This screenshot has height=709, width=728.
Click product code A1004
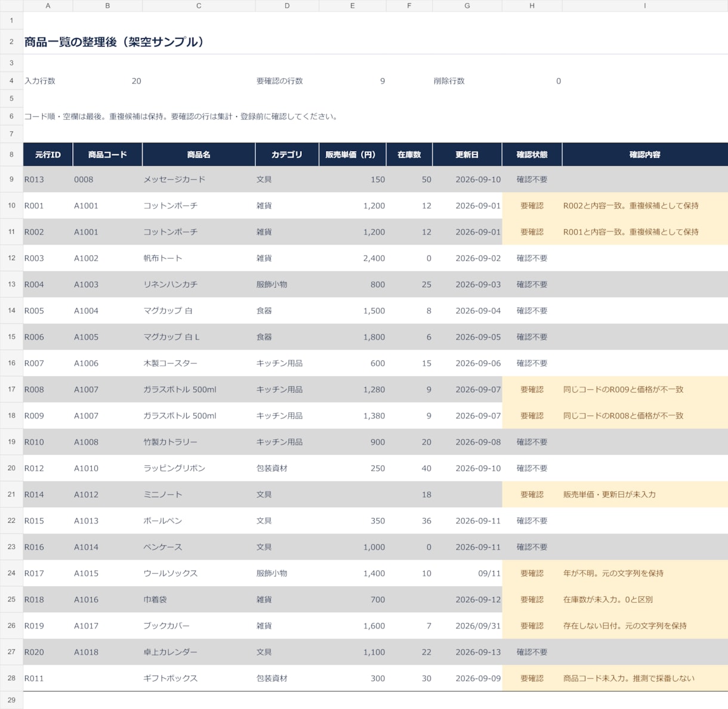pyautogui.click(x=86, y=311)
